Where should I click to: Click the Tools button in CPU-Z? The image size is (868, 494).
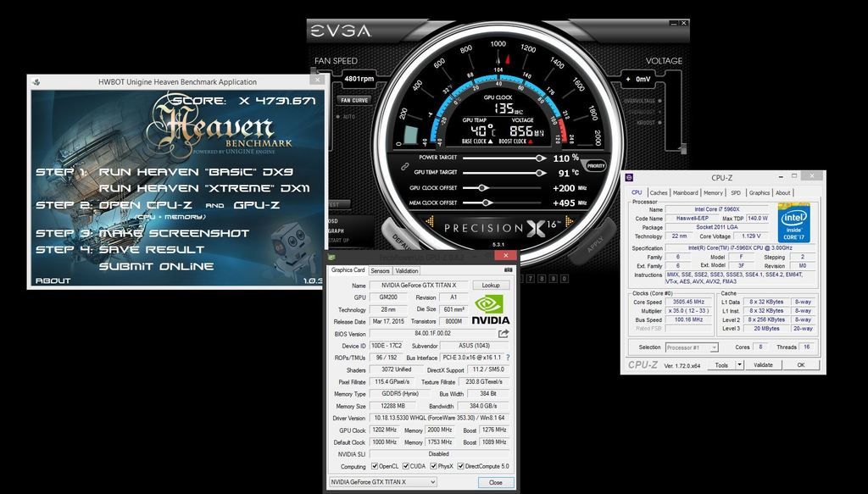(721, 365)
